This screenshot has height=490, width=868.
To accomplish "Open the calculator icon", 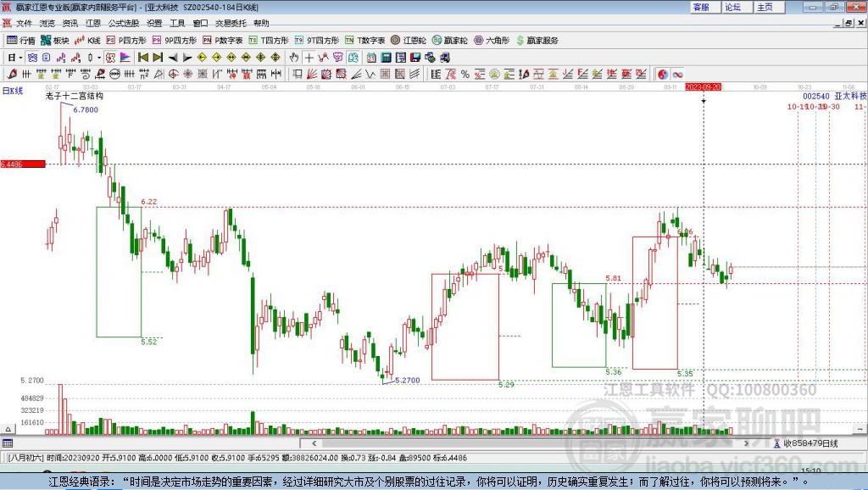I will click(386, 58).
